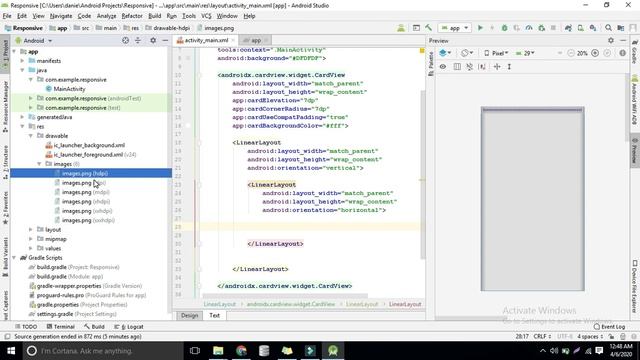
Task: Switch to the Design tab
Action: point(189,316)
